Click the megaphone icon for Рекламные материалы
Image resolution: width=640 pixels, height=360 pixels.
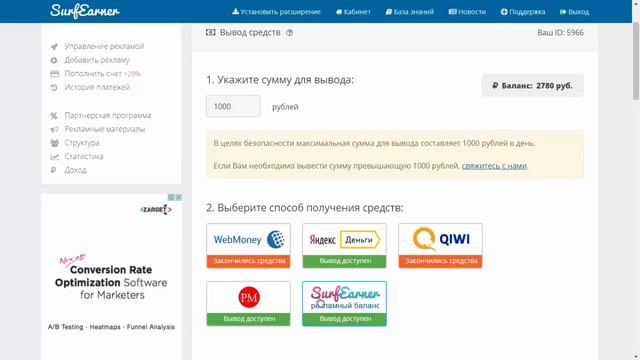(x=54, y=129)
